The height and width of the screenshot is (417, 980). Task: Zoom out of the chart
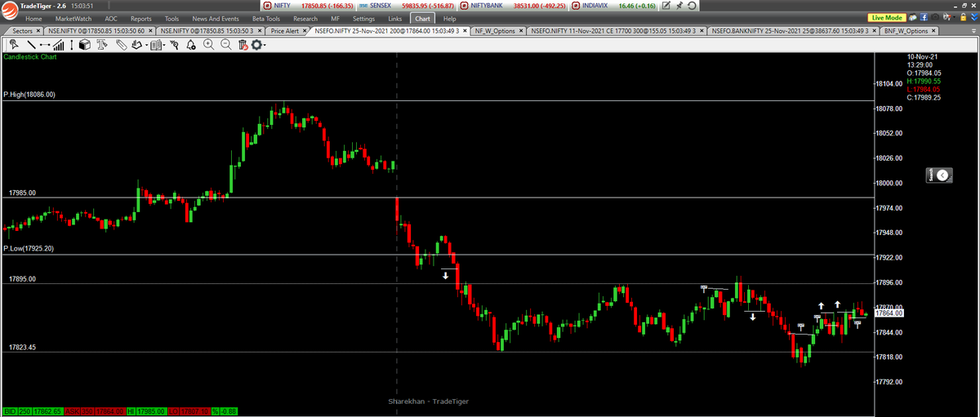click(226, 44)
